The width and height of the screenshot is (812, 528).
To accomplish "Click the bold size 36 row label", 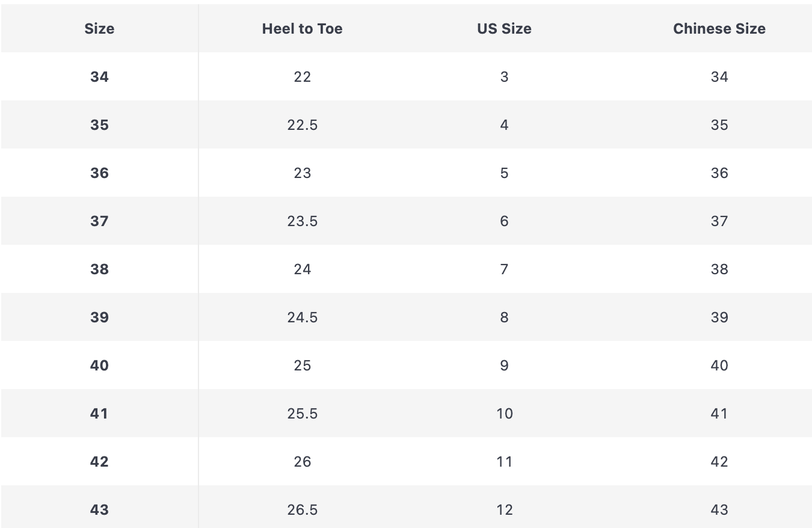I will pos(99,173).
